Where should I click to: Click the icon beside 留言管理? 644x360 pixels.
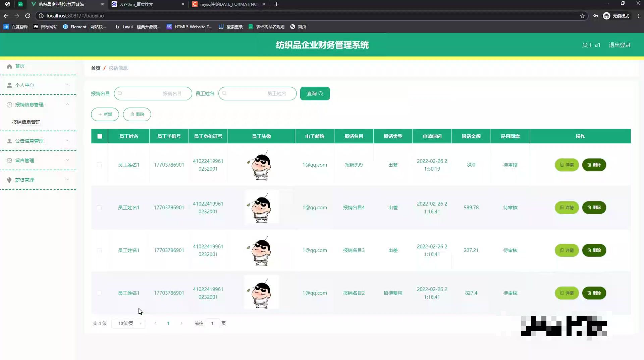(9, 161)
